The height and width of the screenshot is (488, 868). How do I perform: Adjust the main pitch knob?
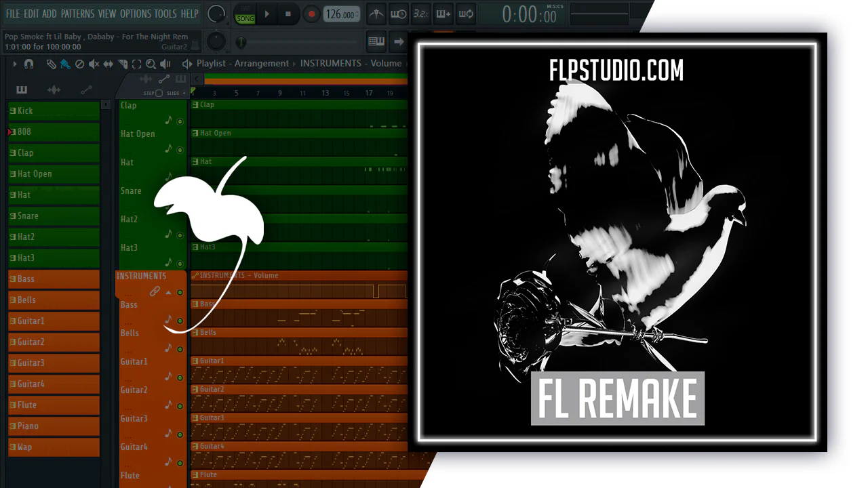click(216, 42)
